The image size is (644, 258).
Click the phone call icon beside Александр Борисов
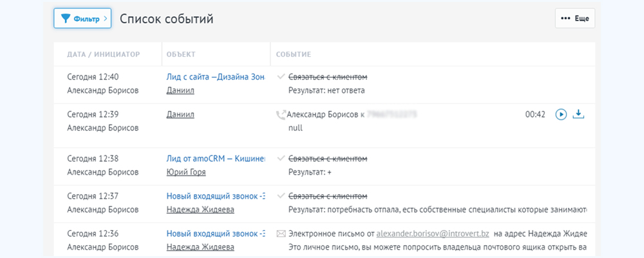tap(280, 115)
